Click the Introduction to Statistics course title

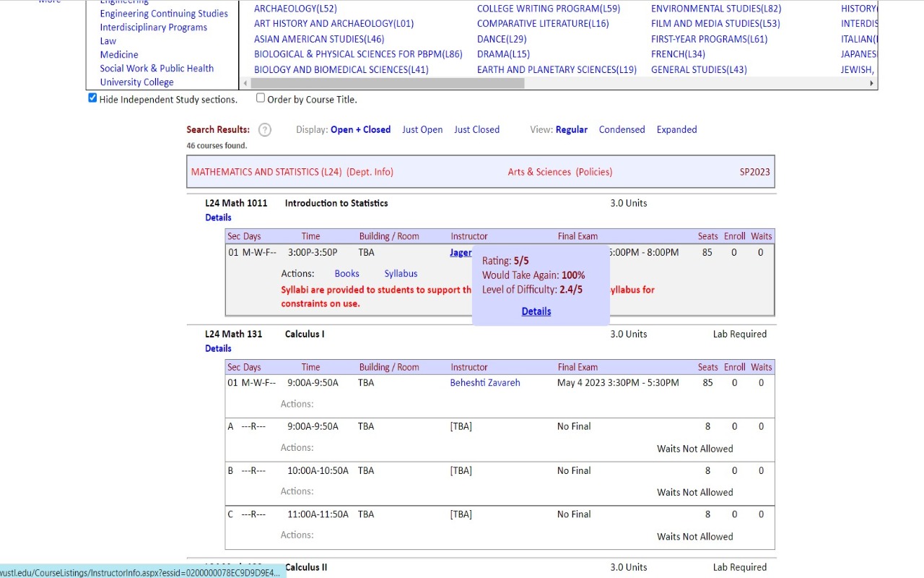[336, 204]
